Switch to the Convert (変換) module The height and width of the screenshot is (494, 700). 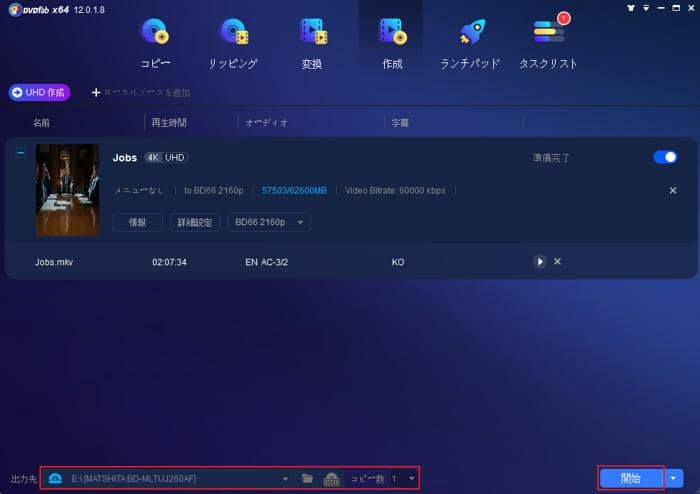[312, 44]
